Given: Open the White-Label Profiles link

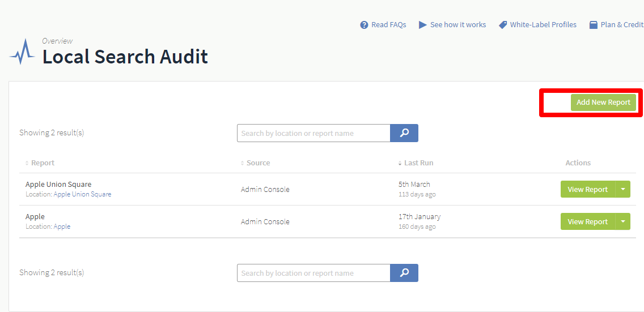Looking at the screenshot, I should 543,25.
